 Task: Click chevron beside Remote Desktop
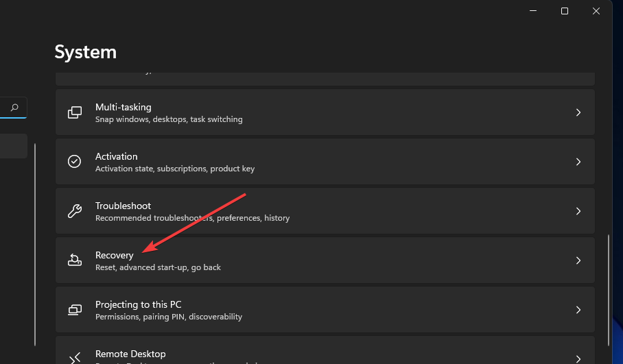tap(578, 356)
